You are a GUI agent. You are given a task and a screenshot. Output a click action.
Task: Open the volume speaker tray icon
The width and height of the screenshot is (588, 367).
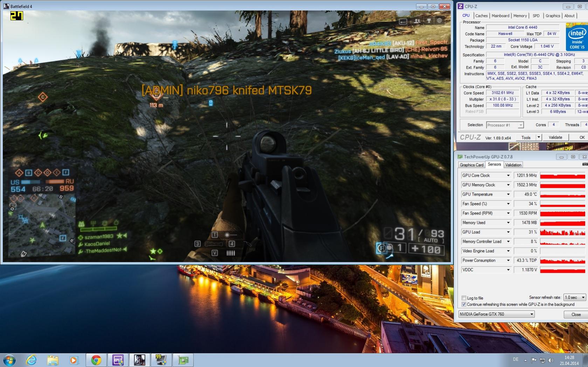551,360
